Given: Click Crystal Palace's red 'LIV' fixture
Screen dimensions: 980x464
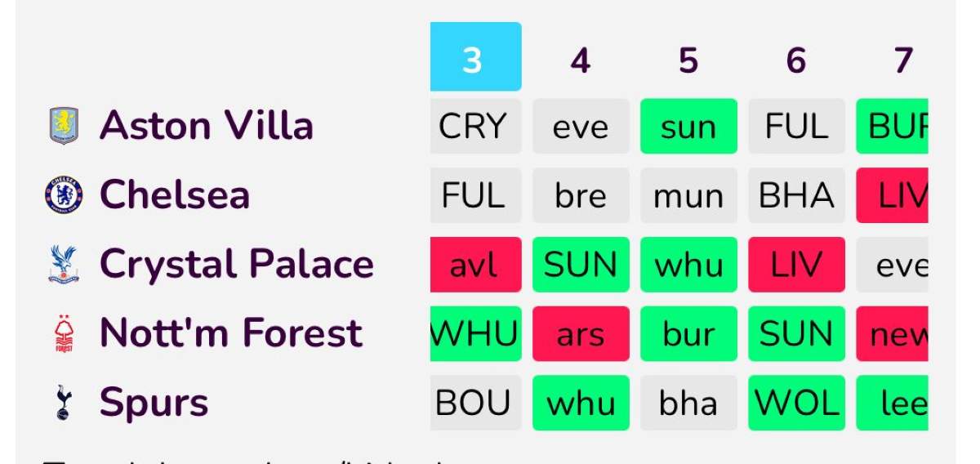Looking at the screenshot, I should [x=796, y=265].
